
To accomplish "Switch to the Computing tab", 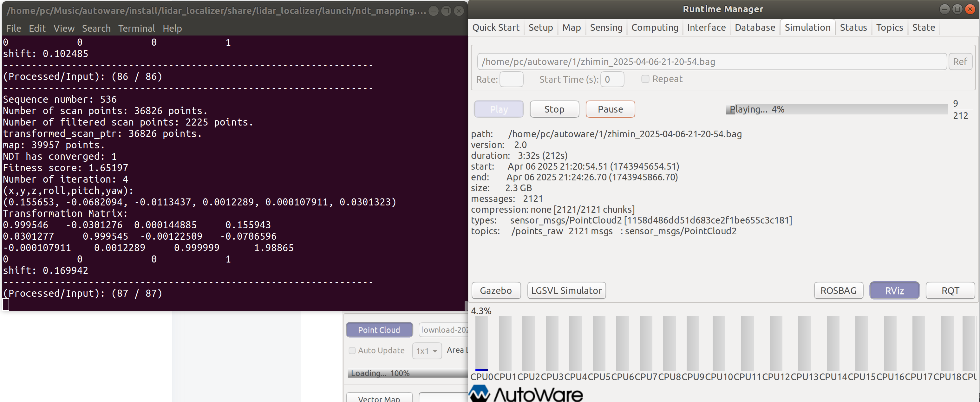I will 654,27.
